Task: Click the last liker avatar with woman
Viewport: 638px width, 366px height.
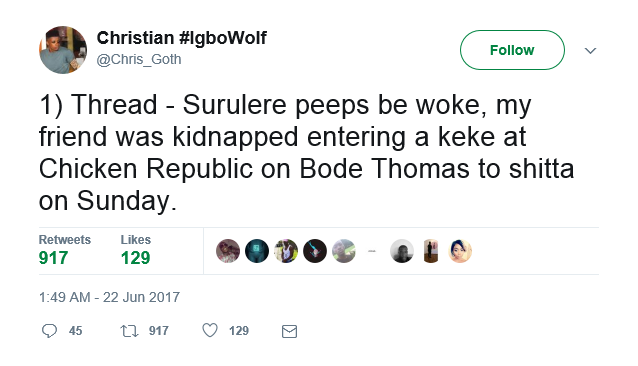Action: pyautogui.click(x=460, y=251)
